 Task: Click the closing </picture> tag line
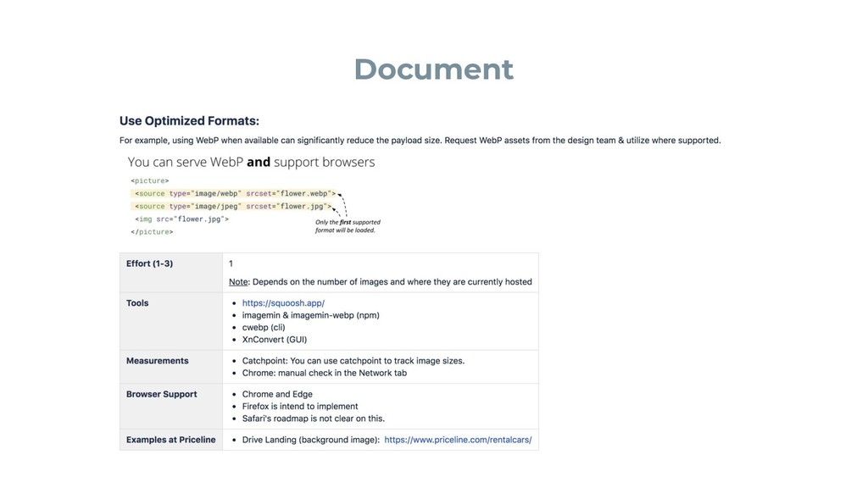click(x=152, y=232)
